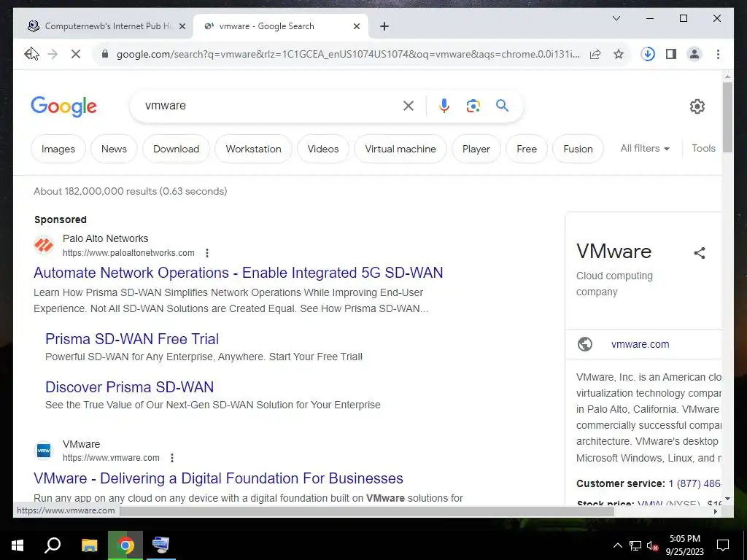The image size is (747, 560).
Task: Open new tab with plus button
Action: pos(384,26)
